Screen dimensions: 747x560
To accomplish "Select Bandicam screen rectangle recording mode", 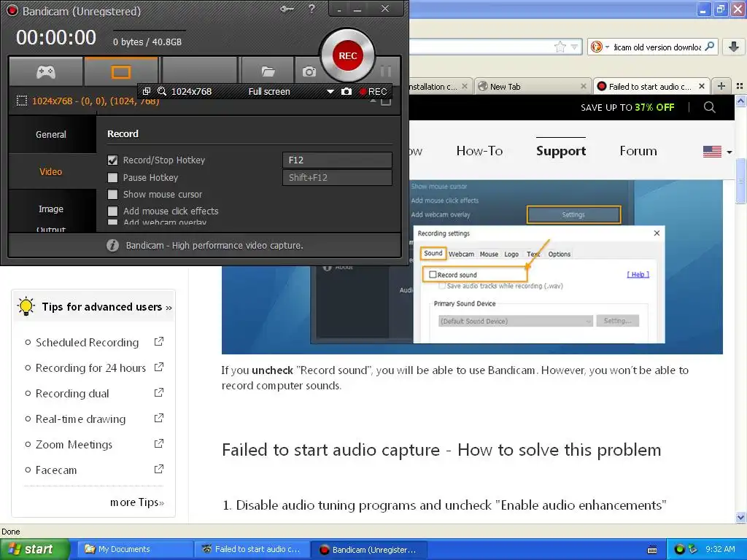I will (120, 72).
